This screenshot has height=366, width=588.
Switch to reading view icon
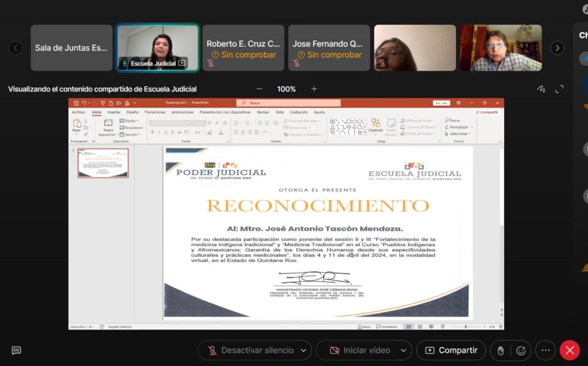click(x=431, y=327)
